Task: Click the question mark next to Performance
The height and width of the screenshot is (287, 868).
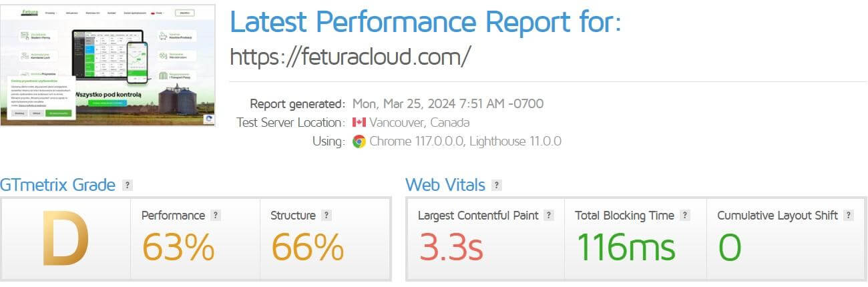Action: coord(216,216)
